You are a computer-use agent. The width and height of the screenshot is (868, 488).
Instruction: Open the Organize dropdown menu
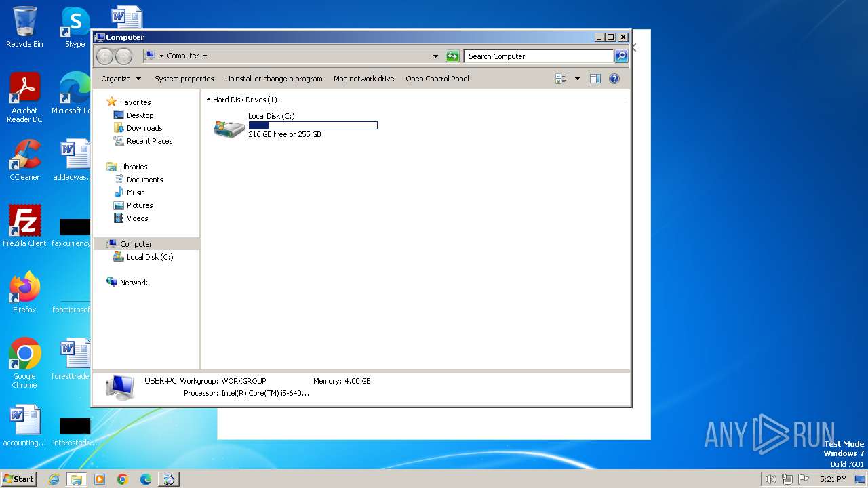coord(121,79)
